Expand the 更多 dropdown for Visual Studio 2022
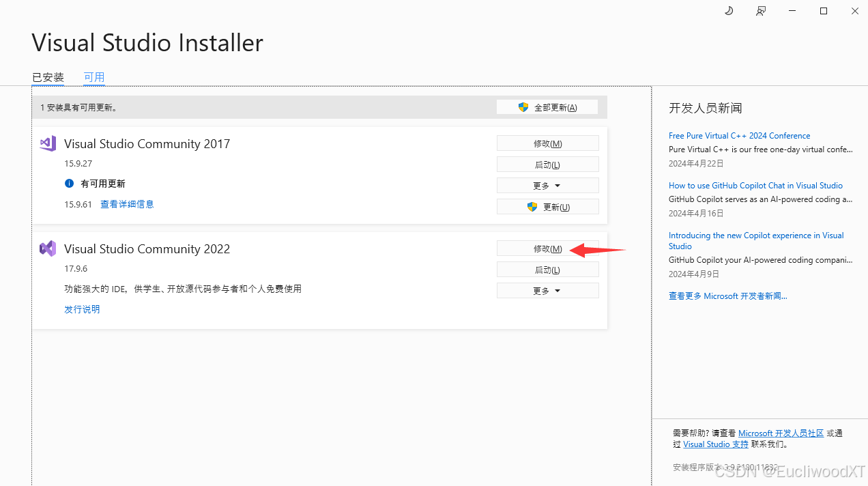This screenshot has height=486, width=868. (547, 290)
